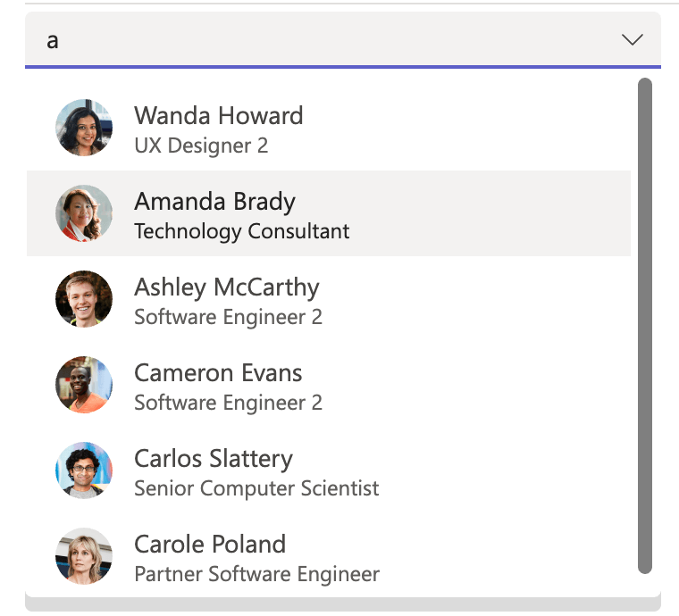Click the search input containing 'a'
The image size is (679, 616).
point(313,40)
